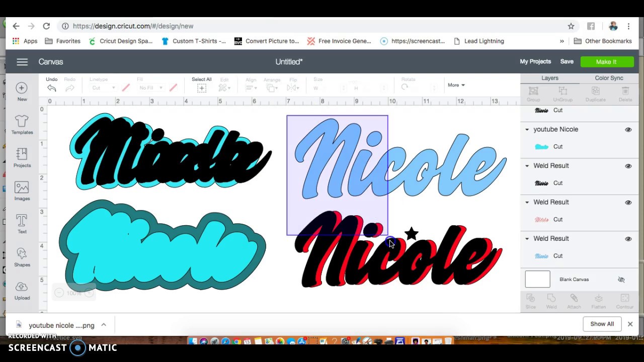Toggle visibility of blue Weld Result layer
The image size is (644, 362).
coord(628,239)
